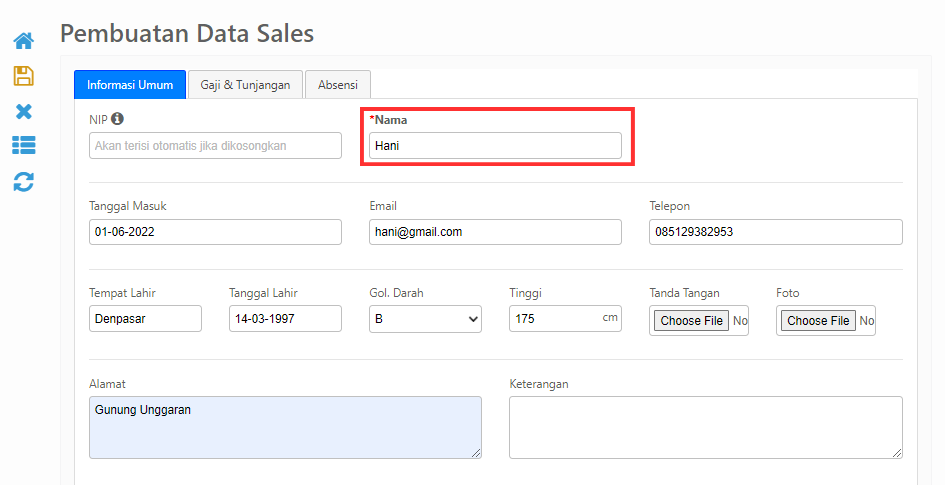The height and width of the screenshot is (485, 945).
Task: Open the data list view icon
Action: [24, 145]
